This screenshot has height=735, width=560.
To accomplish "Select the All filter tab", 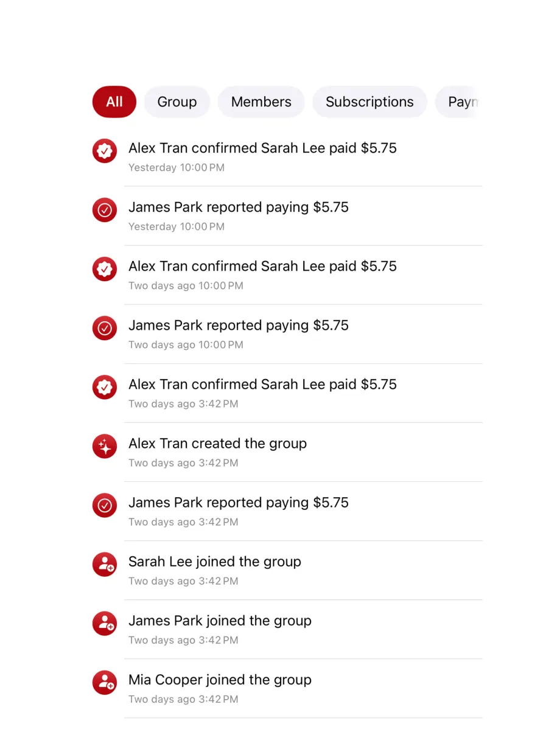I will pyautogui.click(x=114, y=102).
